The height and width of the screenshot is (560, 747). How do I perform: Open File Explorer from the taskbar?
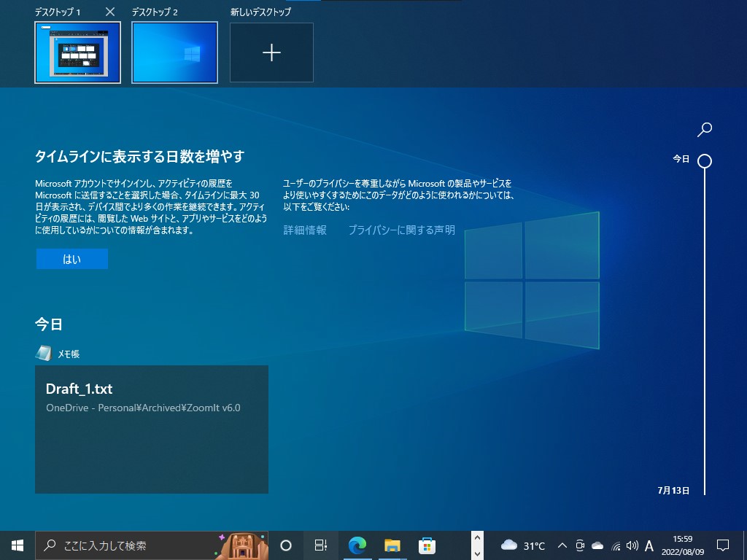(x=392, y=545)
